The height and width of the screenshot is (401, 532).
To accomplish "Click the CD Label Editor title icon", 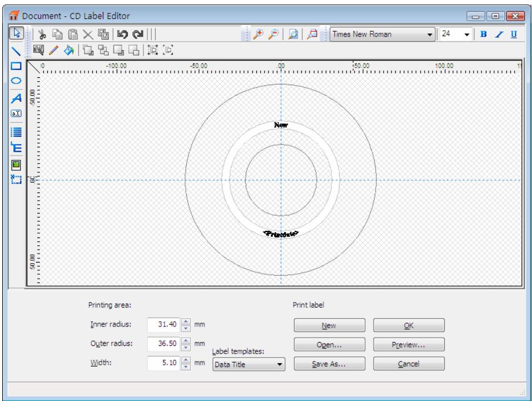I will pyautogui.click(x=14, y=16).
